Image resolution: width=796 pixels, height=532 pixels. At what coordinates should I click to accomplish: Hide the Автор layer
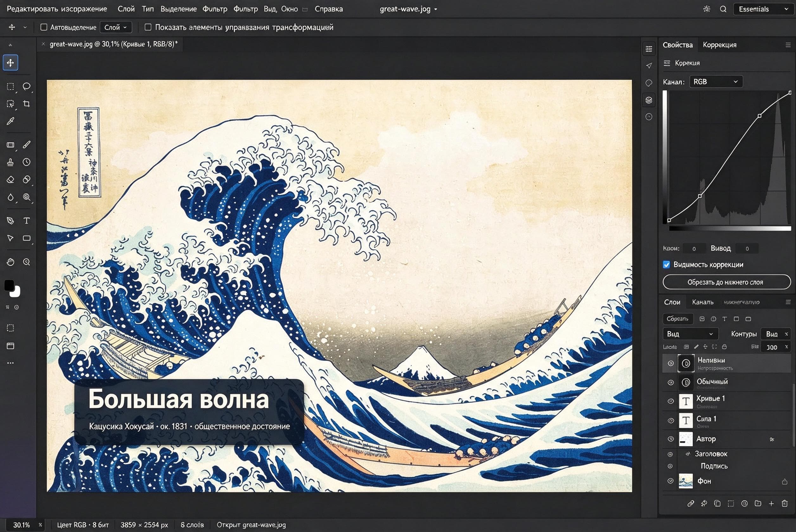[671, 439]
